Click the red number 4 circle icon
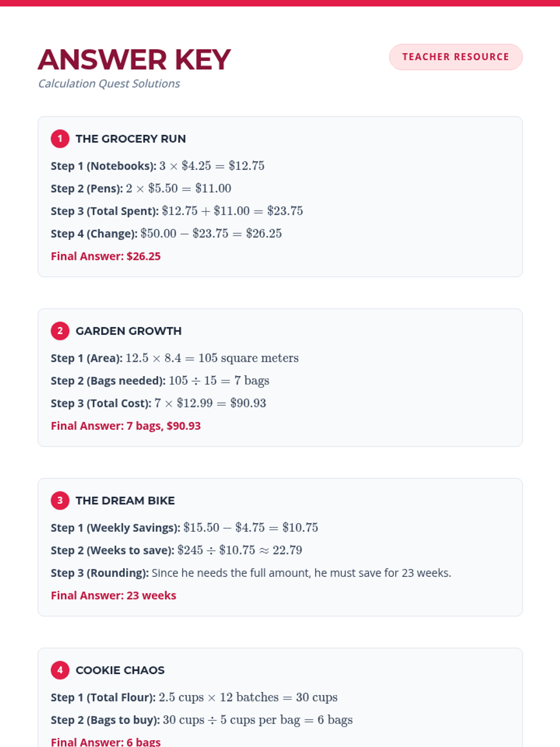 [x=60, y=670]
